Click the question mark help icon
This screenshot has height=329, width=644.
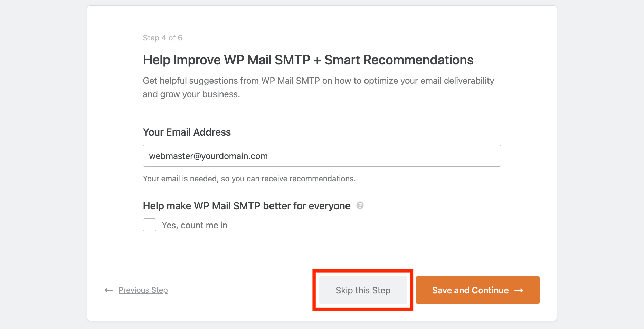[360, 205]
